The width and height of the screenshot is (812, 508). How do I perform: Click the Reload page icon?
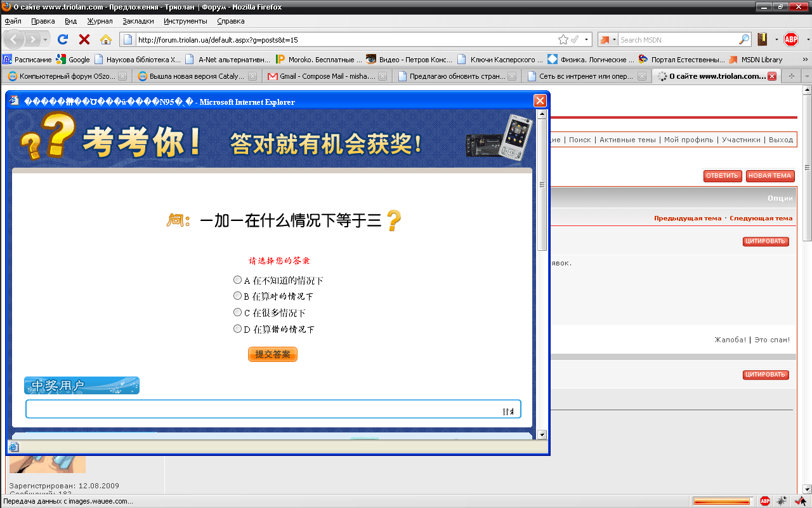[62, 39]
